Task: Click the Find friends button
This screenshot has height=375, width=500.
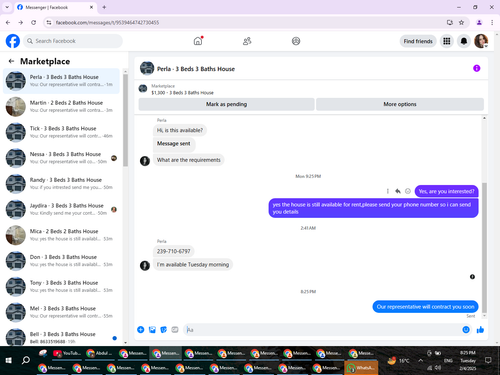Action: pos(418,41)
